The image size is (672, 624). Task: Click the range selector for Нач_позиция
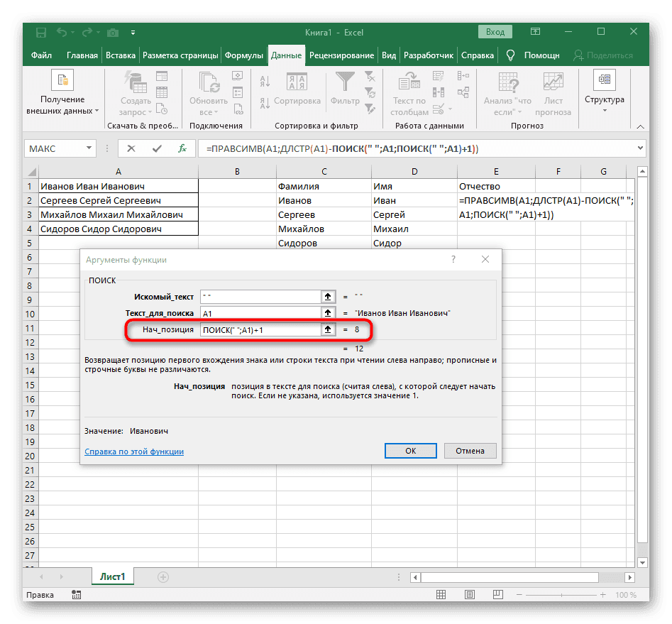[x=328, y=329]
